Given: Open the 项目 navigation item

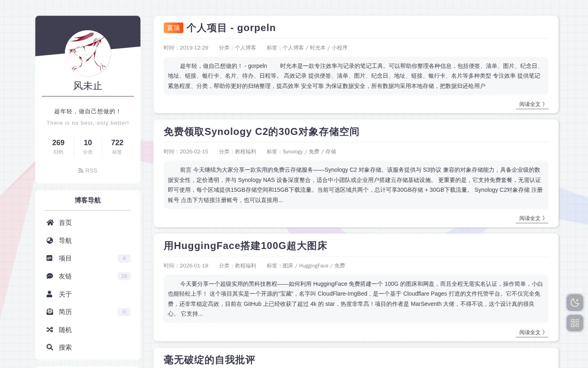Looking at the screenshot, I should [88, 258].
